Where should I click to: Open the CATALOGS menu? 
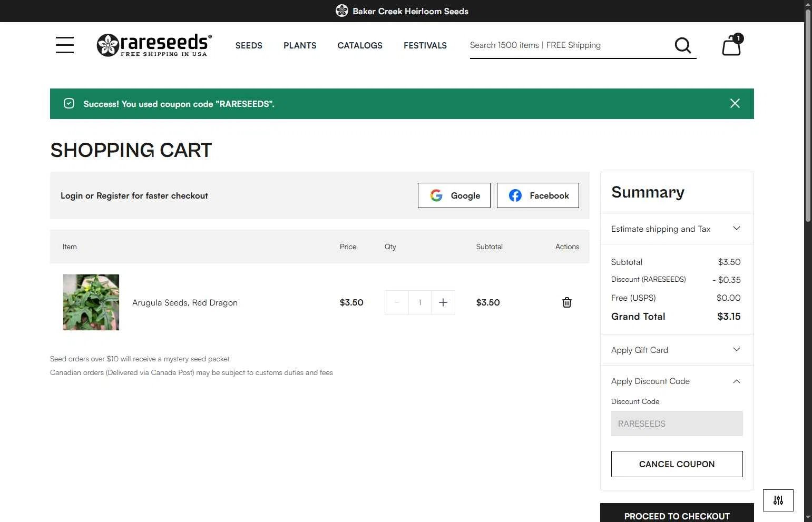click(x=360, y=45)
